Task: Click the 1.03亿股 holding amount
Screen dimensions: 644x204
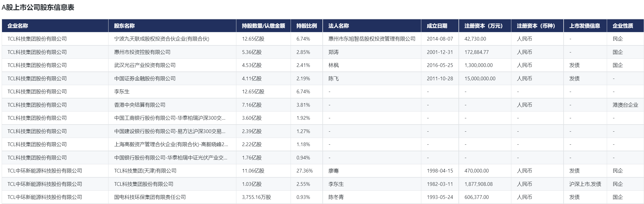Action: pyautogui.click(x=252, y=184)
